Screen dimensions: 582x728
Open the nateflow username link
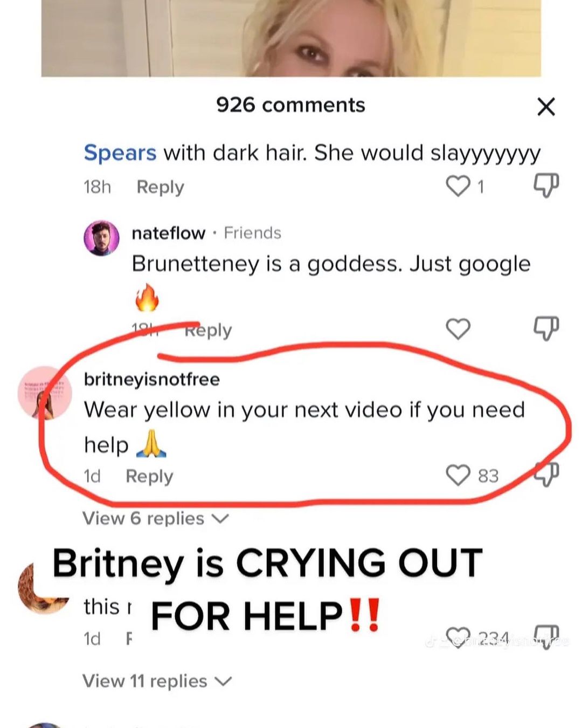click(x=169, y=233)
